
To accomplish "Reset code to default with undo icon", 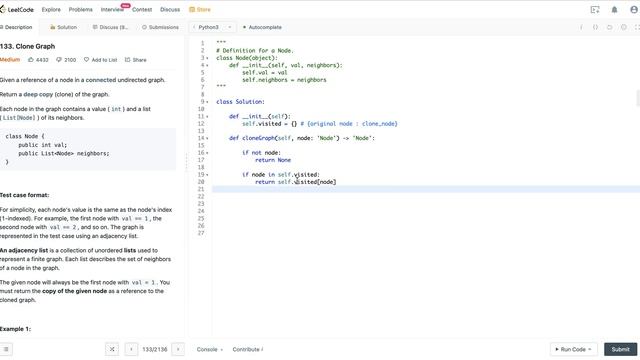I will point(609,27).
